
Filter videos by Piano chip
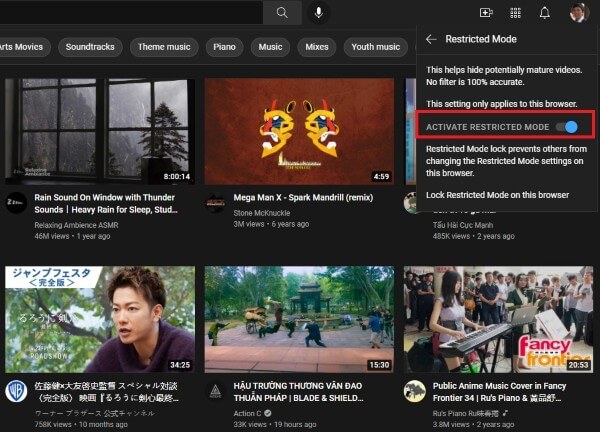(x=225, y=46)
